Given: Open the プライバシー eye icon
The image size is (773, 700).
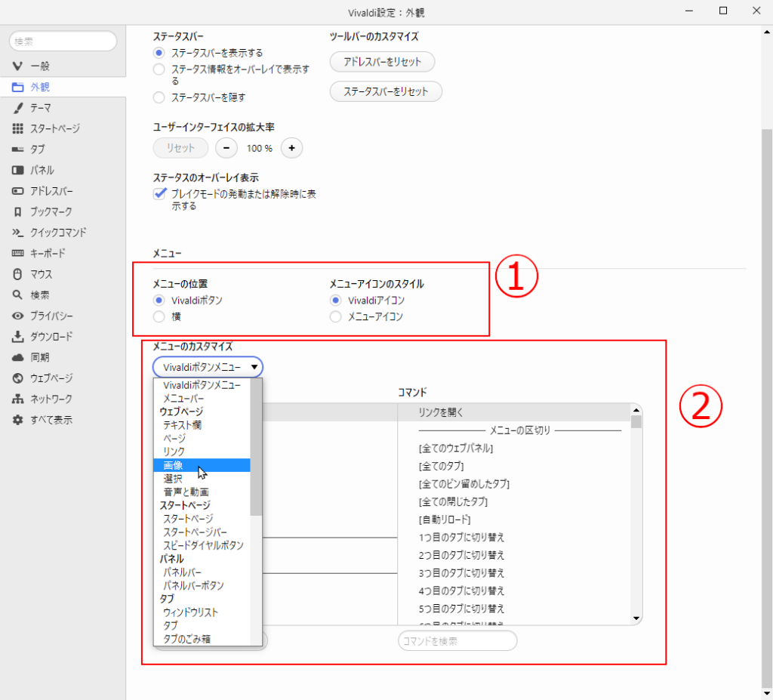Looking at the screenshot, I should 17,316.
